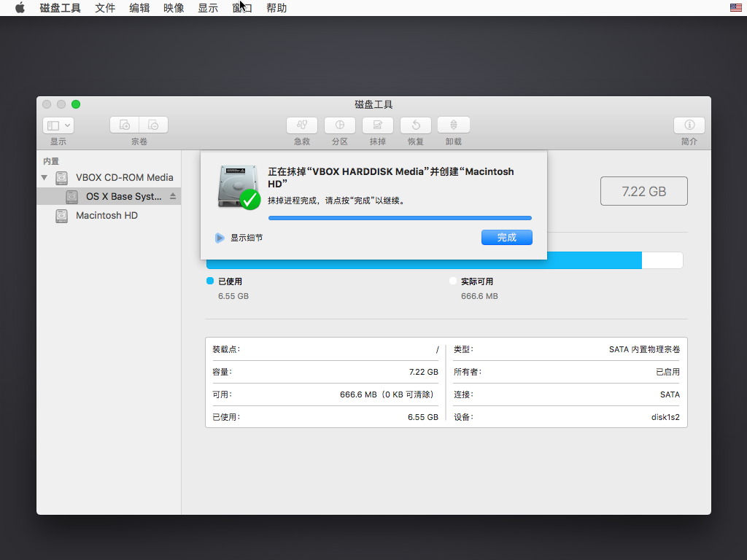Eject the OS X Base System volume
This screenshot has width=747, height=560.
pyautogui.click(x=173, y=197)
